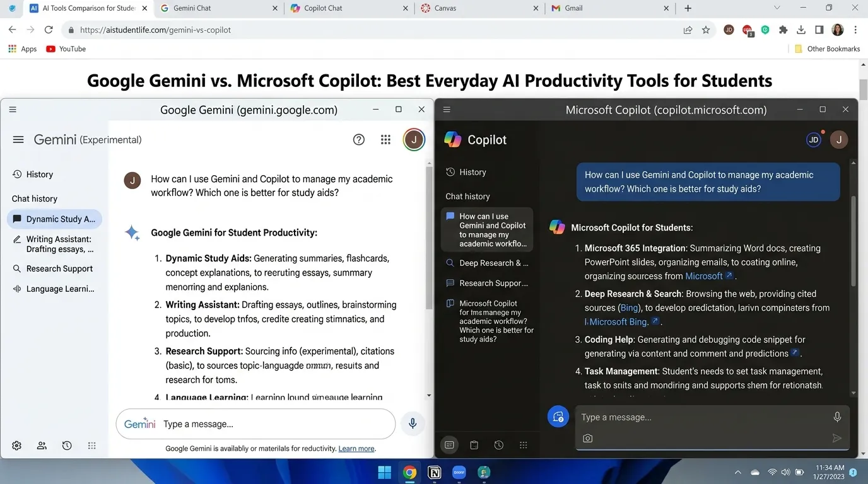This screenshot has width=868, height=484.
Task: Open Gemini bottom history clock icon
Action: pos(67,446)
